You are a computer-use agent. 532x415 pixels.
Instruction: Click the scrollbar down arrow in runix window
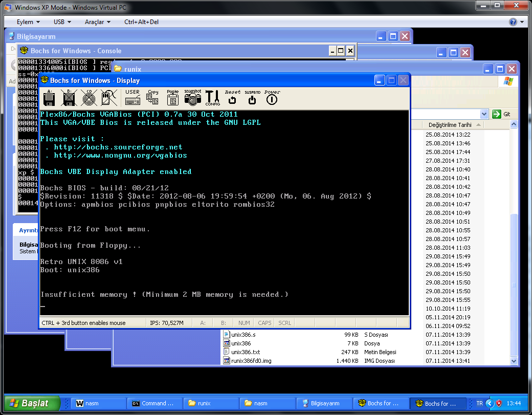[x=514, y=361]
